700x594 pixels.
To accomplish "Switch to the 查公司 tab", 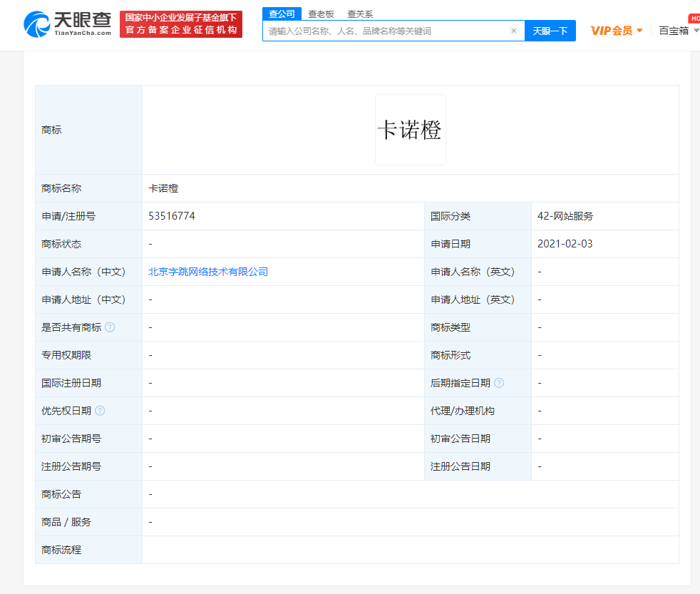I will [x=282, y=14].
